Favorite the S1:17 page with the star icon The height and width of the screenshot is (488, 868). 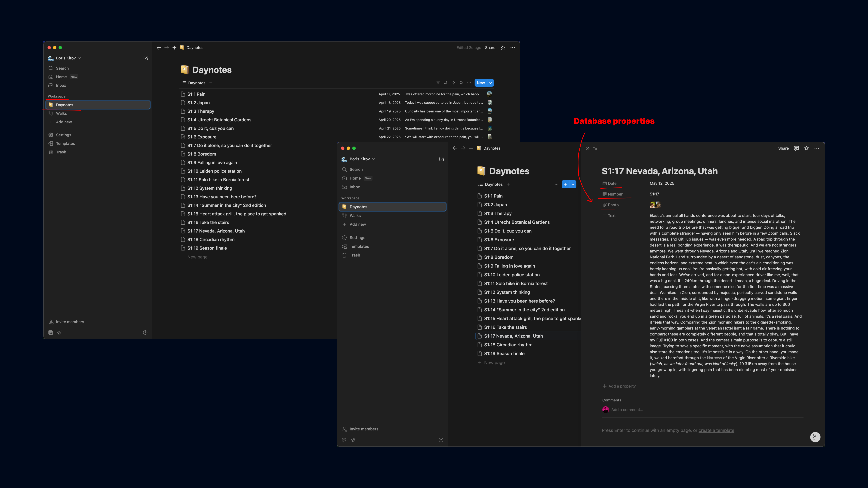(x=806, y=148)
